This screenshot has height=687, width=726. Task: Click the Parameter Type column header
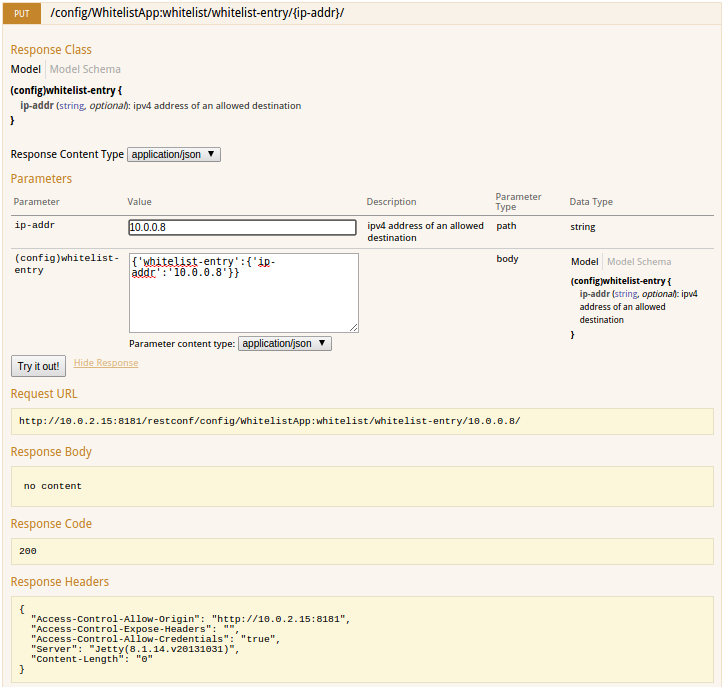[x=518, y=202]
